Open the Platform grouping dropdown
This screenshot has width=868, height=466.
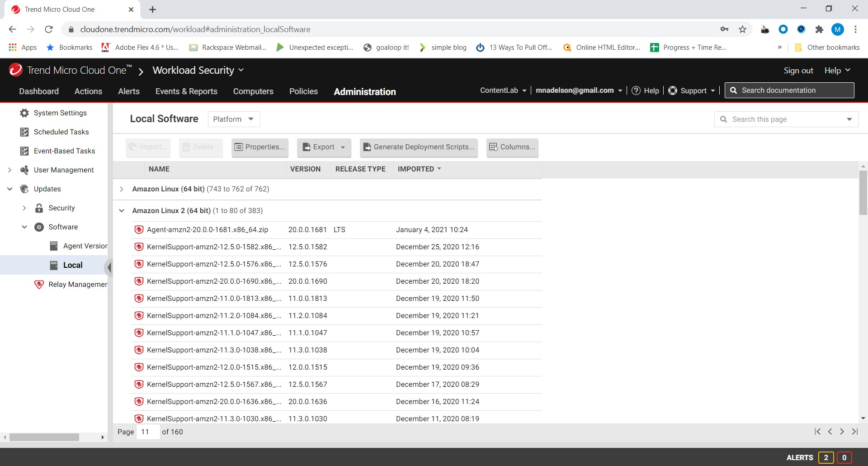[x=234, y=119]
